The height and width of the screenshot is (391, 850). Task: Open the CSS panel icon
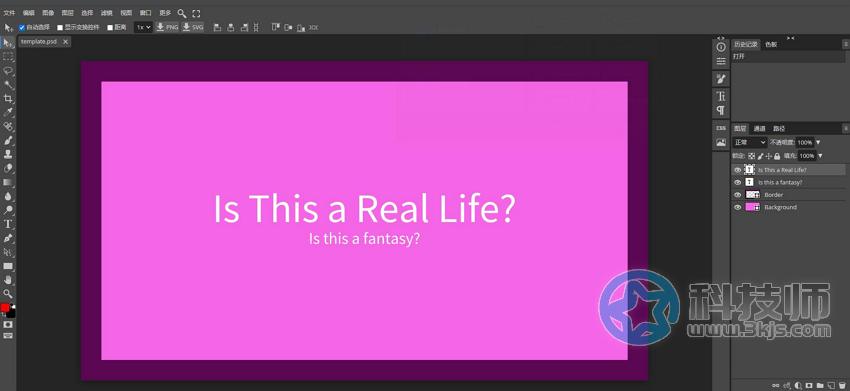(x=720, y=129)
